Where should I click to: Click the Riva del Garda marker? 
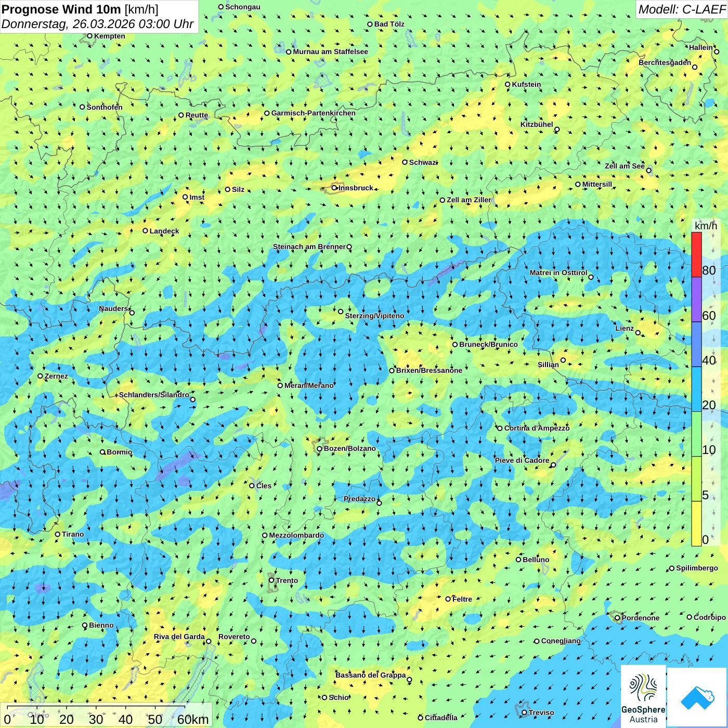[209, 641]
